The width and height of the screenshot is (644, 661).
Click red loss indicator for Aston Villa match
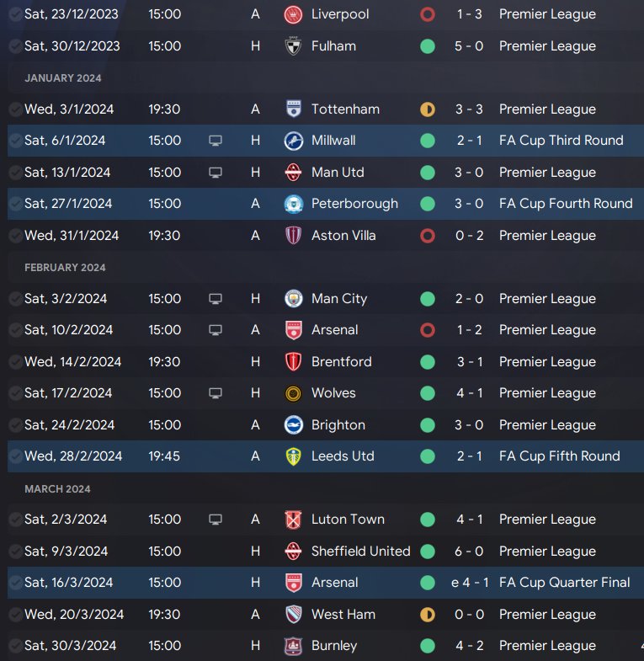[x=428, y=236]
